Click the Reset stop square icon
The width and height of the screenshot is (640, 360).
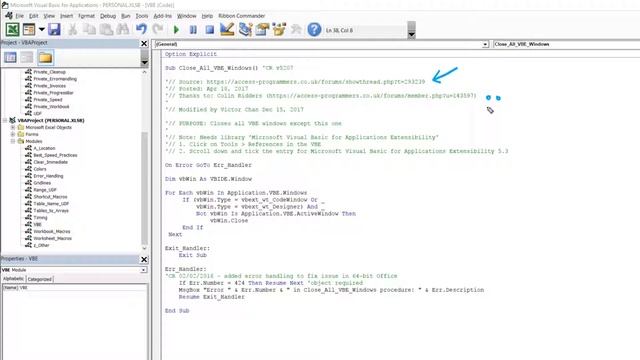(210, 30)
